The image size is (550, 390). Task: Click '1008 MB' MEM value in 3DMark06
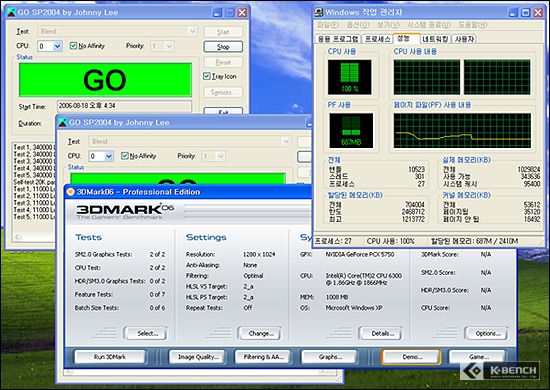tap(337, 297)
